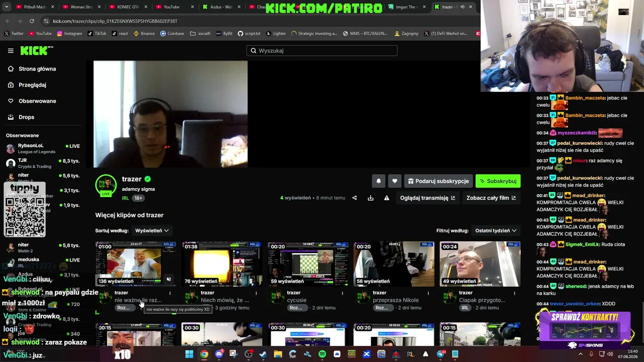The height and width of the screenshot is (362, 644).
Task: Report the clip via the warning triangle icon
Action: [x=387, y=198]
